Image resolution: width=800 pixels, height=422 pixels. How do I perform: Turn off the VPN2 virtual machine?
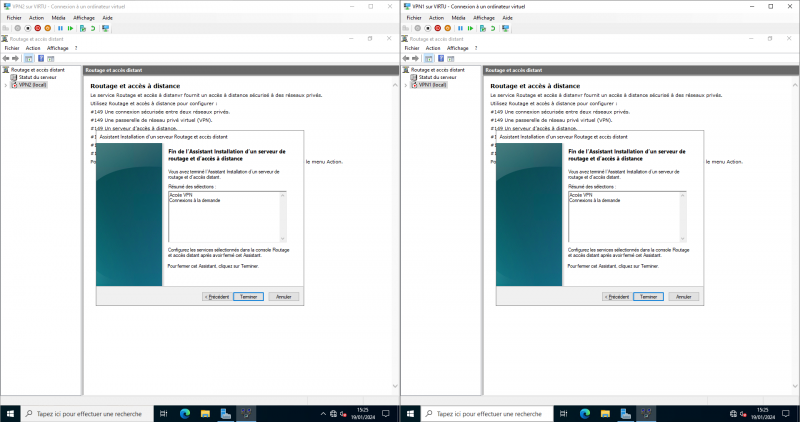click(x=28, y=29)
